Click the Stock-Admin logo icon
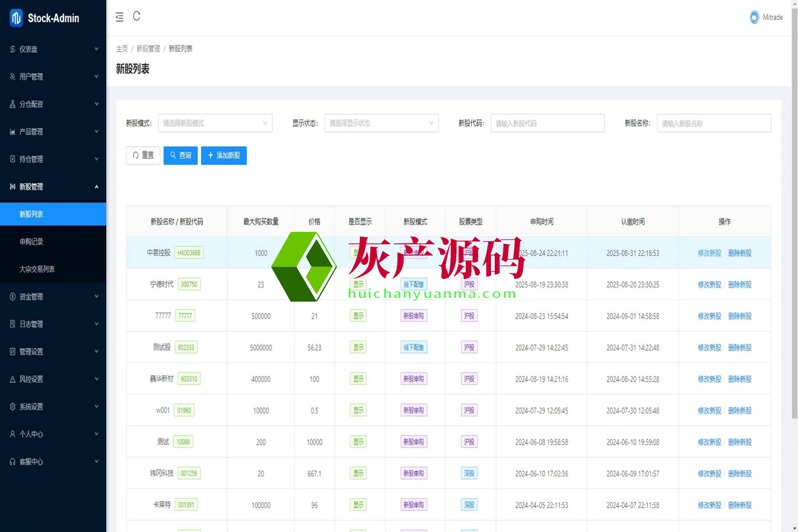The width and height of the screenshot is (798, 532). click(16, 18)
